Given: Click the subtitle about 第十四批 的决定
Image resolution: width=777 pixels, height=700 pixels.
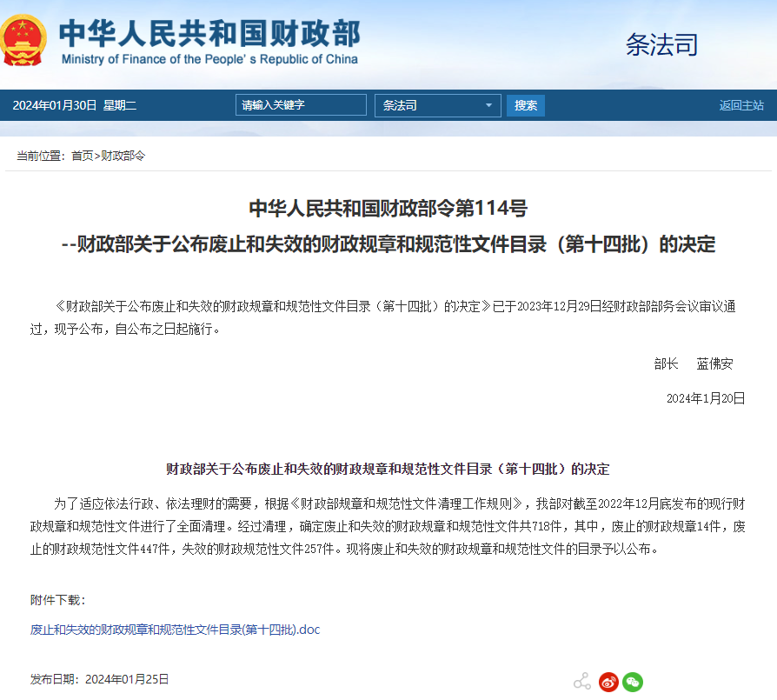Looking at the screenshot, I should pyautogui.click(x=388, y=244).
